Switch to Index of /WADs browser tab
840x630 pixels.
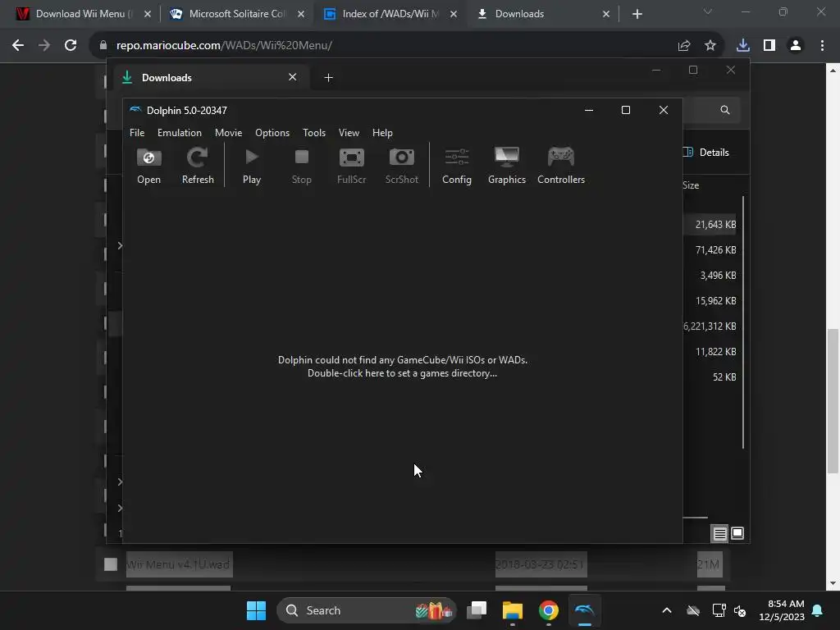(x=390, y=14)
